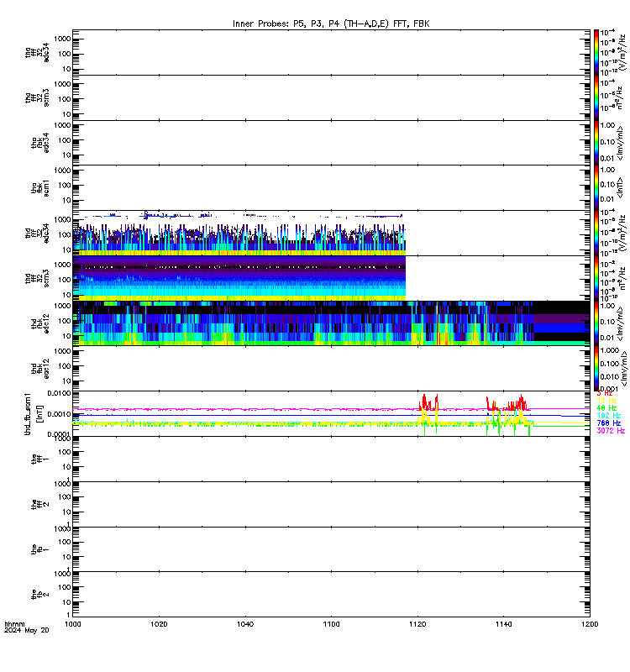Viewport: 630px width, 672px height.
Task: Click the 'the fb 2' panel label
Action: coord(40,595)
